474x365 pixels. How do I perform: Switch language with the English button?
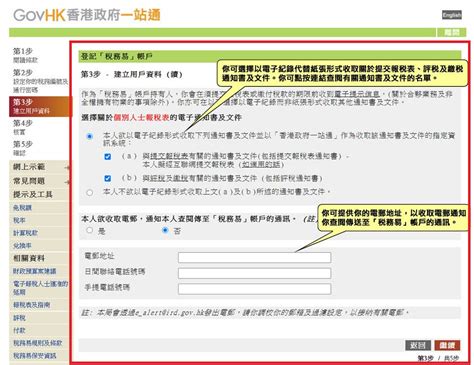tap(452, 15)
